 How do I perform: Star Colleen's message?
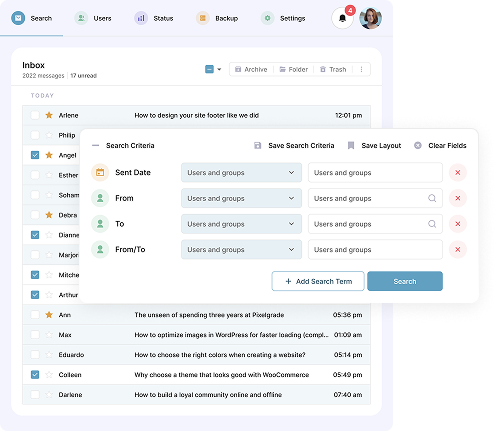(49, 375)
